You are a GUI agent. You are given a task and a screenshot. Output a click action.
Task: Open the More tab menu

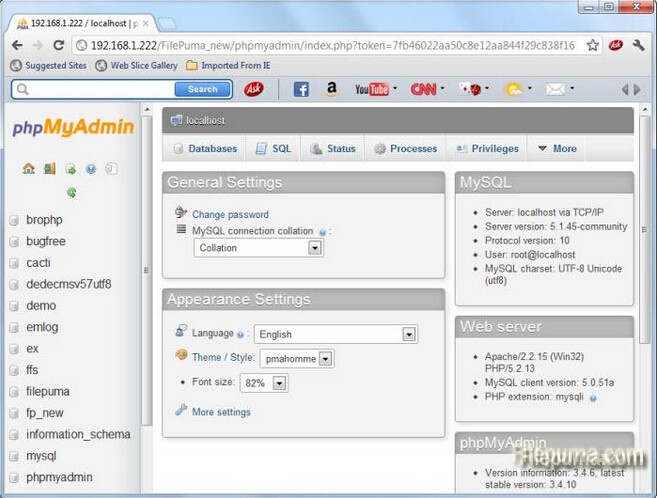click(x=557, y=149)
